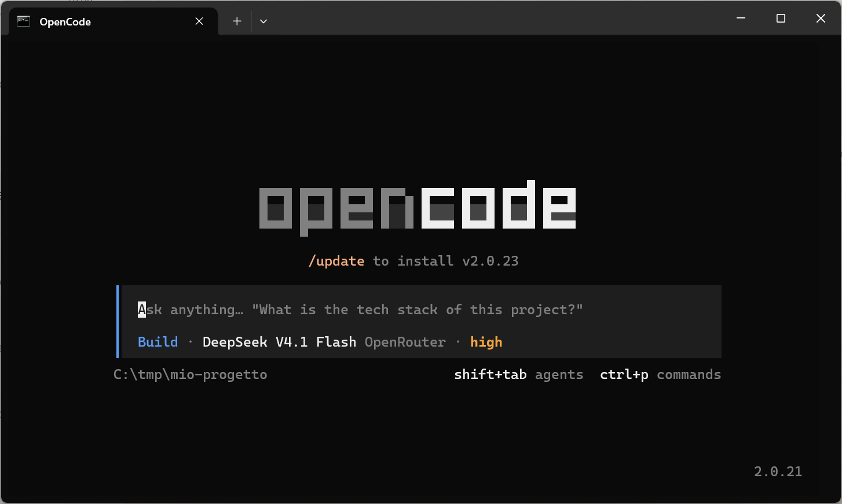Click the OpenRouter provider label
Viewport: 842px width, 504px height.
tap(405, 342)
